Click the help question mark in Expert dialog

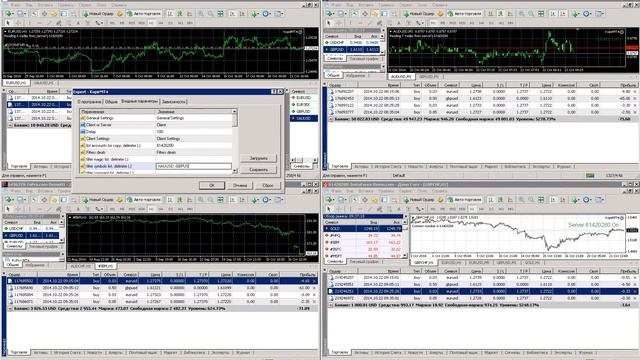(x=274, y=92)
